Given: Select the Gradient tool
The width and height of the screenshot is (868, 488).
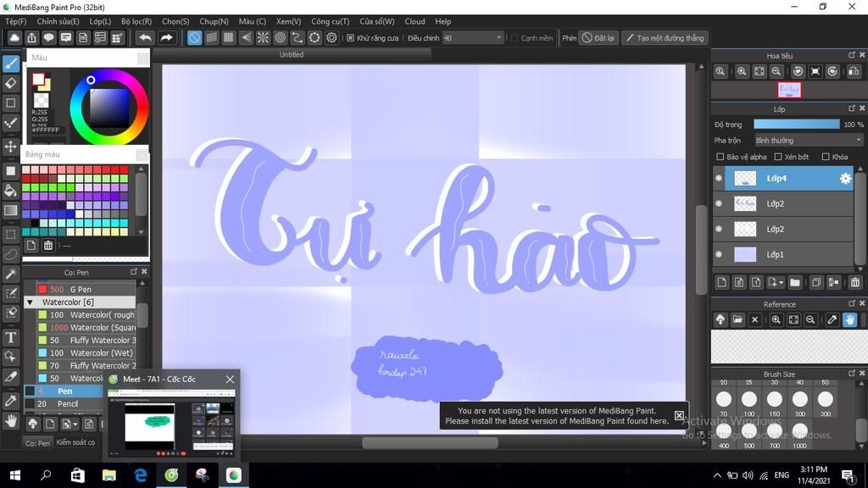Looking at the screenshot, I should pos(11,210).
